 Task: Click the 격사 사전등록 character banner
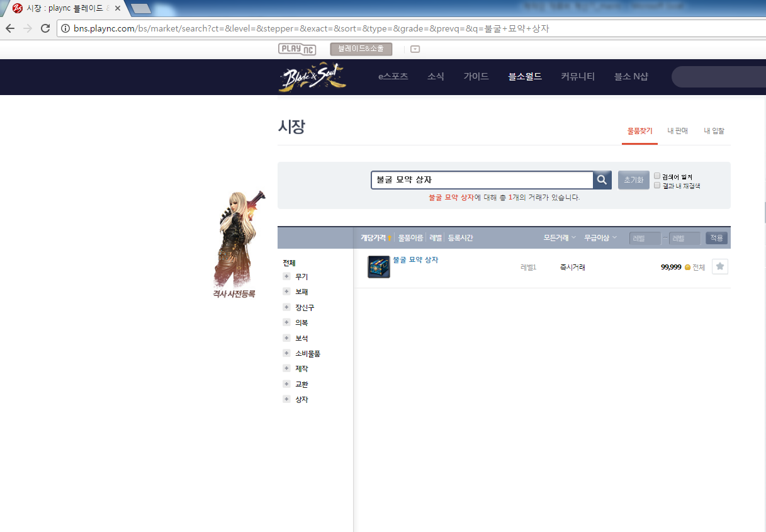click(x=238, y=244)
